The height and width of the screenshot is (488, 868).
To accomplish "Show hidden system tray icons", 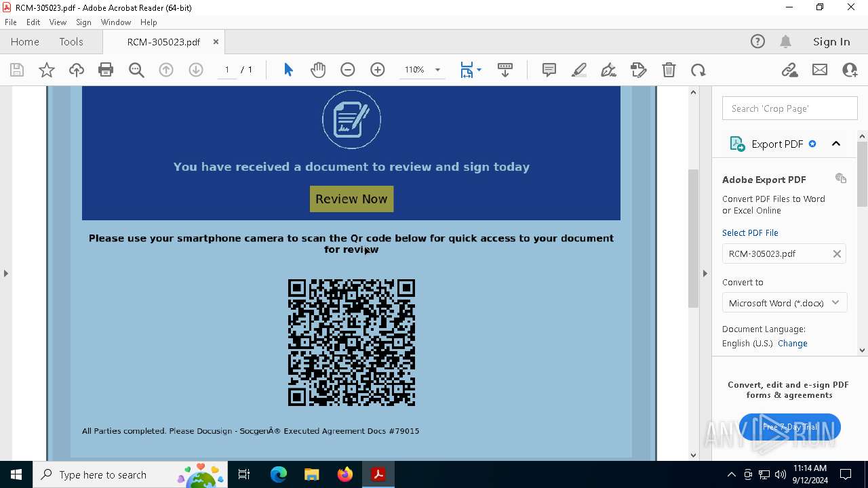I will coord(731,474).
